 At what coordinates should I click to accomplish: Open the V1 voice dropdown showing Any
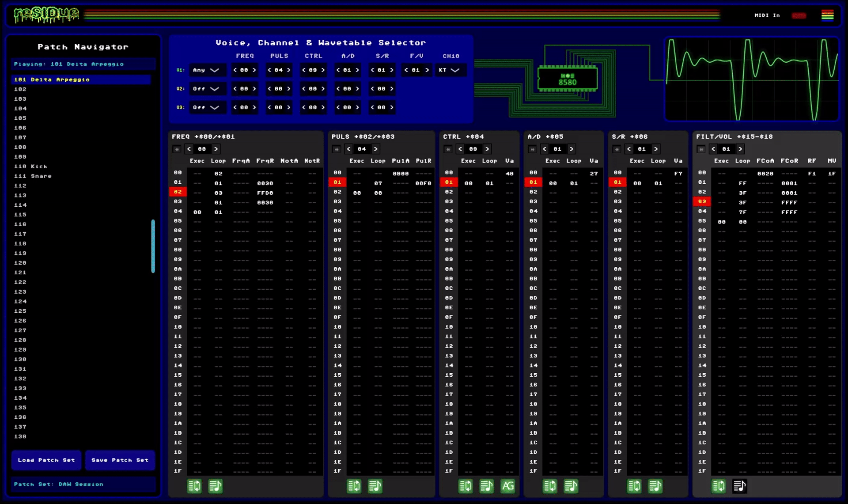tap(207, 70)
